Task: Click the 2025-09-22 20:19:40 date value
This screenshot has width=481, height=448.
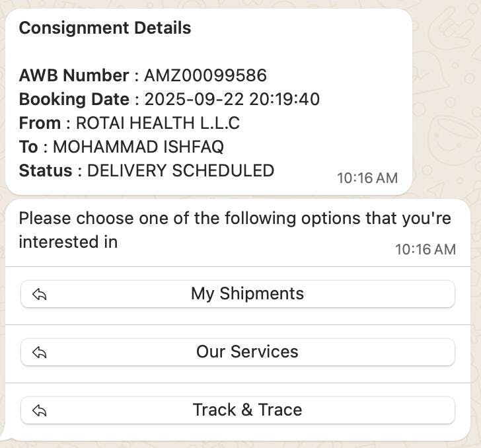Action: click(x=232, y=99)
